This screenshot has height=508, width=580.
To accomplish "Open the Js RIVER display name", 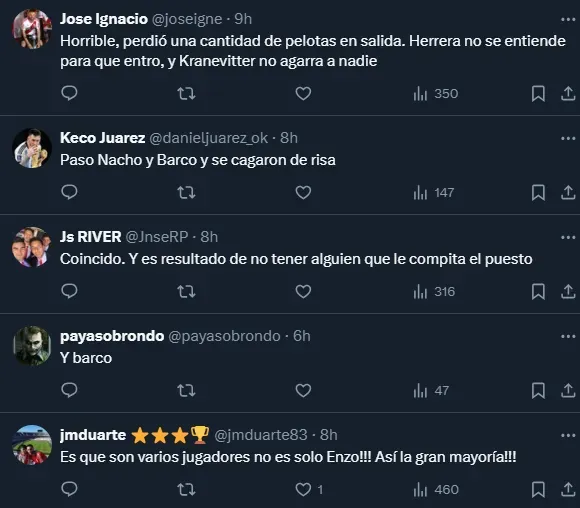I will click(91, 237).
